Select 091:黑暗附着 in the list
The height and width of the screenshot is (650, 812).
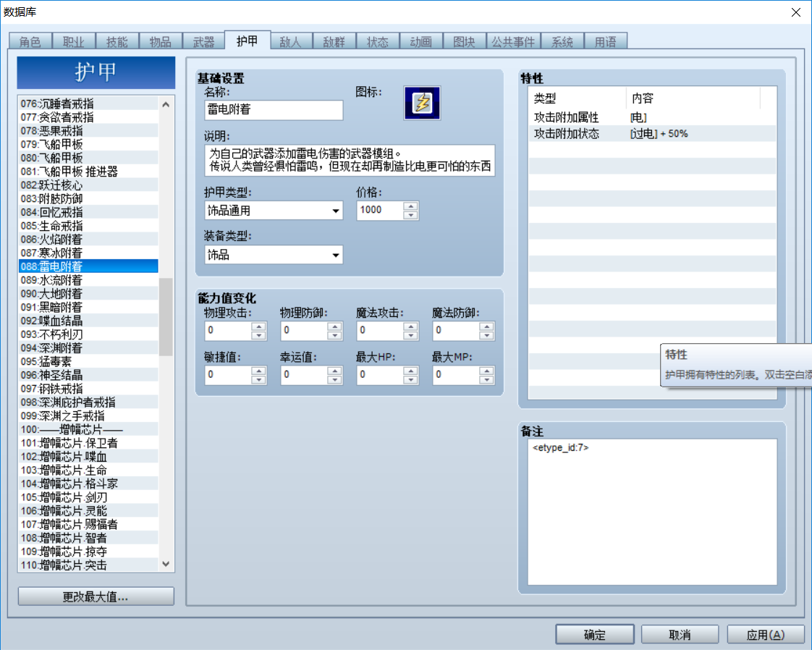pyautogui.click(x=88, y=307)
